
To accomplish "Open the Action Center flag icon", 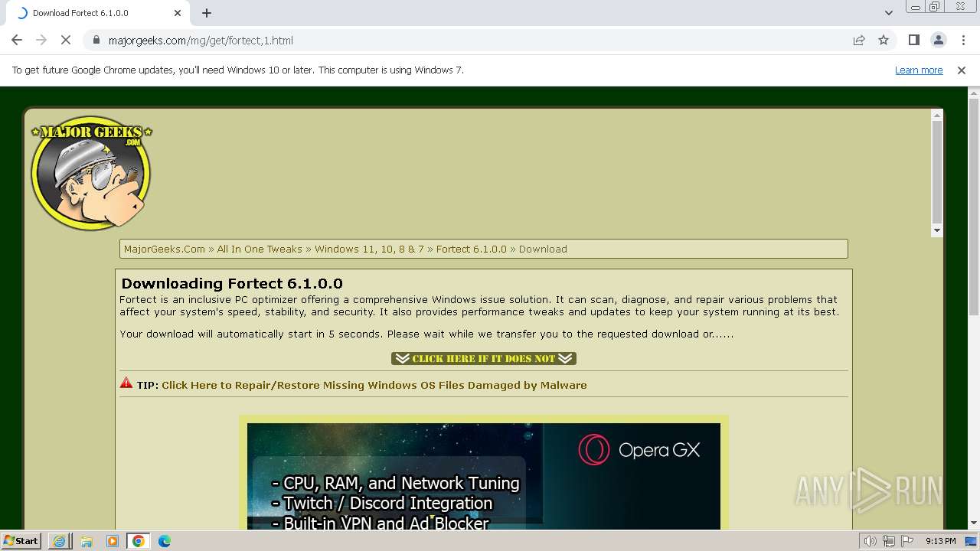I will click(907, 541).
